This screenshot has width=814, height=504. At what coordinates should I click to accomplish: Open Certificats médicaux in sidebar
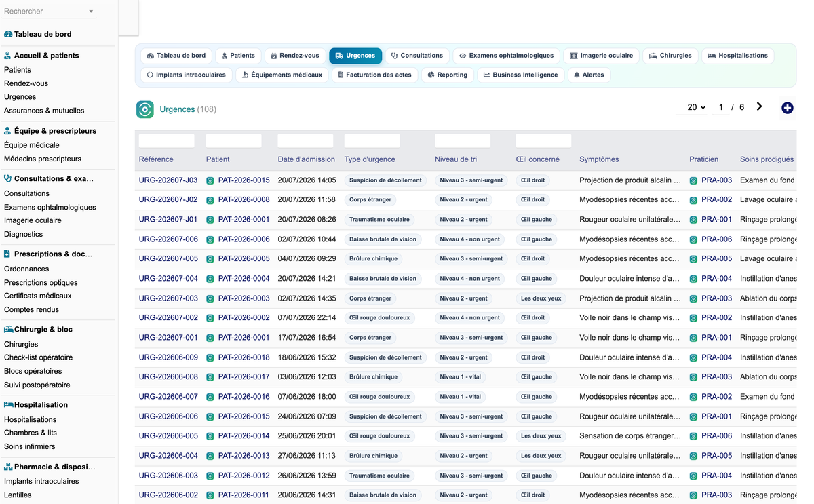[x=38, y=296]
